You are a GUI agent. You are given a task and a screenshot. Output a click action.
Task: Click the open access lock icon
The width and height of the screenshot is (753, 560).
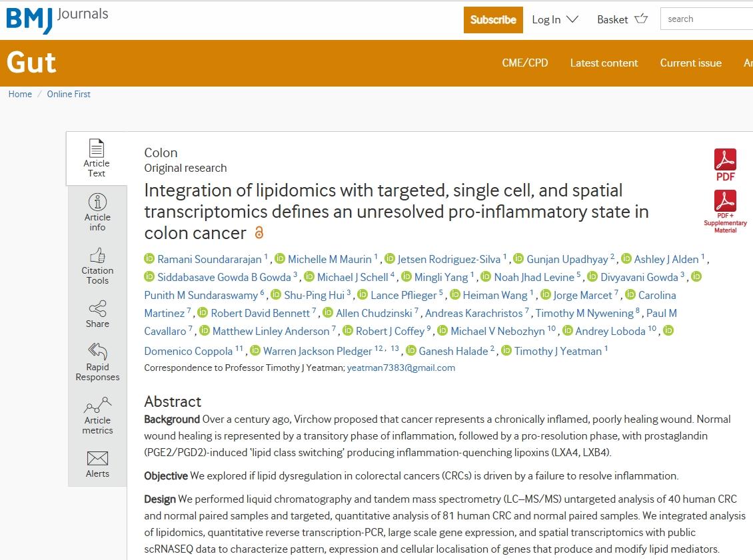[259, 233]
